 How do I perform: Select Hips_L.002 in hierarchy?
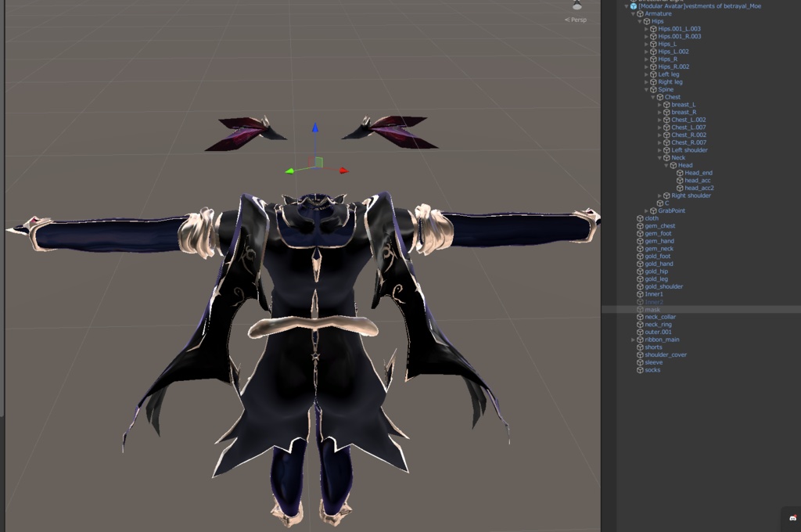[x=673, y=52]
